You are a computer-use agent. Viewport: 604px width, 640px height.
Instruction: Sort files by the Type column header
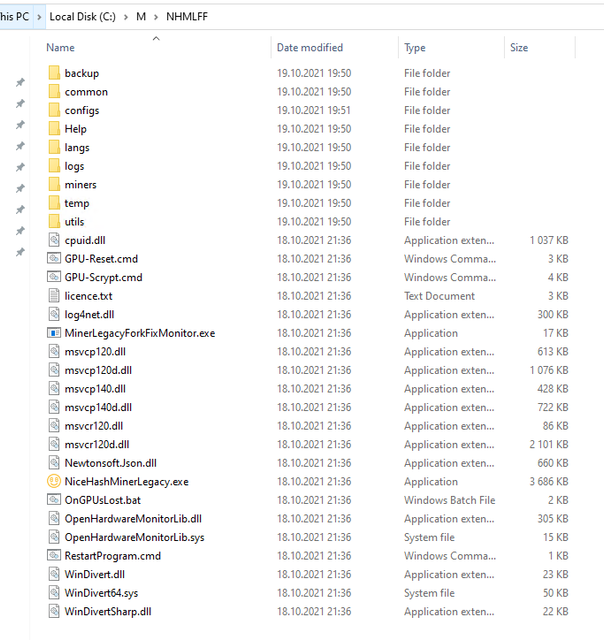click(x=415, y=48)
